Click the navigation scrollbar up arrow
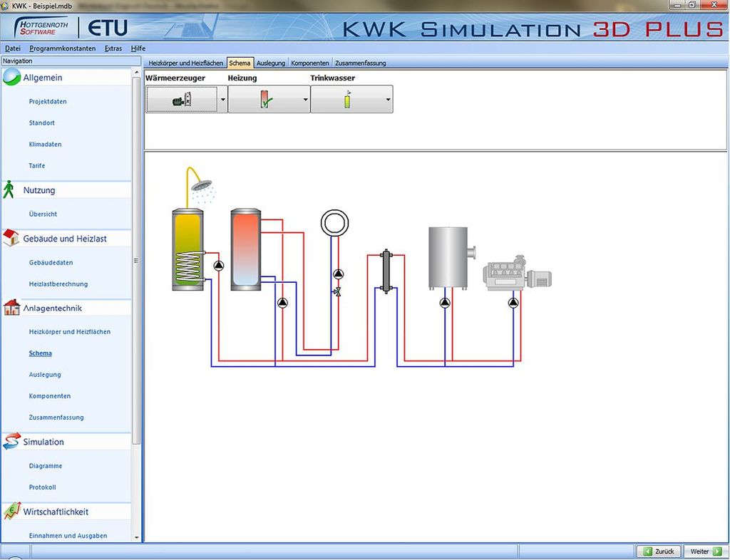Viewport: 730px width, 560px height. pyautogui.click(x=136, y=72)
